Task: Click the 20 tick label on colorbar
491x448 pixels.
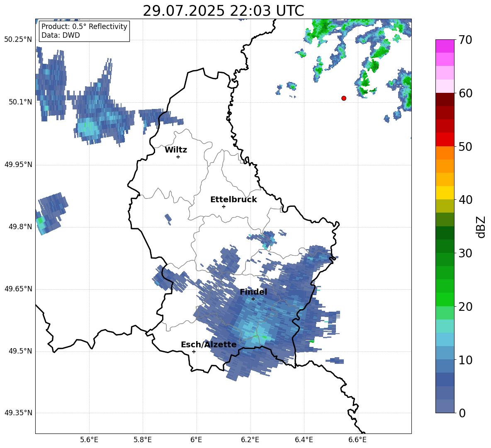Action: (x=465, y=307)
